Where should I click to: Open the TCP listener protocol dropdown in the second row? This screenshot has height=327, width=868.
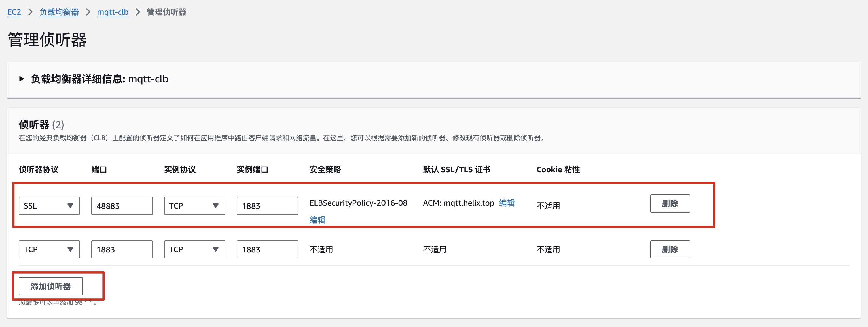coord(49,249)
